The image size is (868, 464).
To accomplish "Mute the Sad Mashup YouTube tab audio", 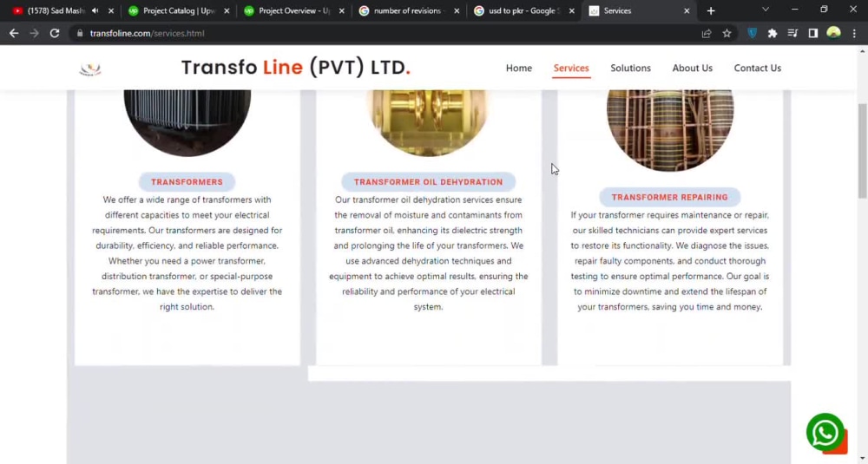I will [x=95, y=10].
